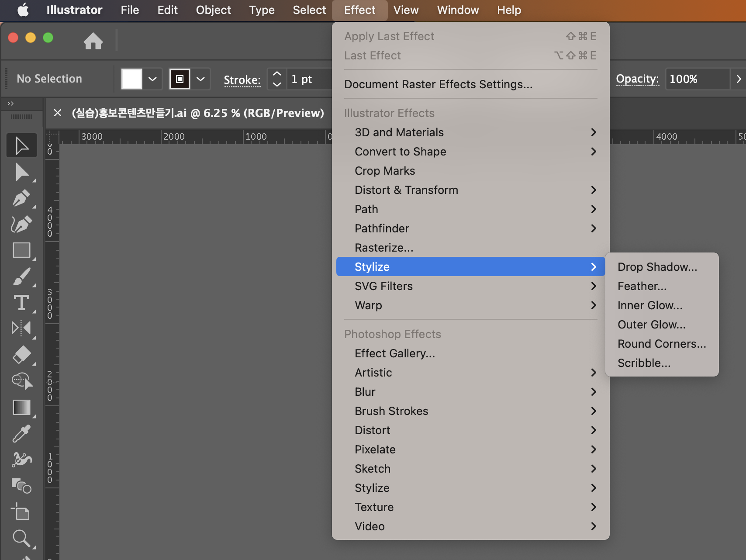
Task: Click the white Fill color swatch
Action: coord(131,79)
